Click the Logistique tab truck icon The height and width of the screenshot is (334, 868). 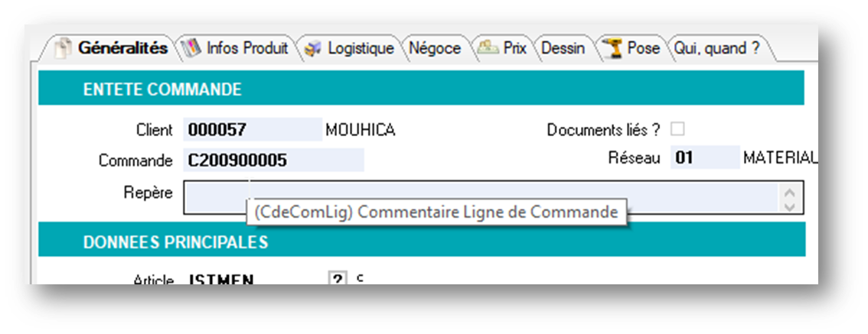[312, 49]
